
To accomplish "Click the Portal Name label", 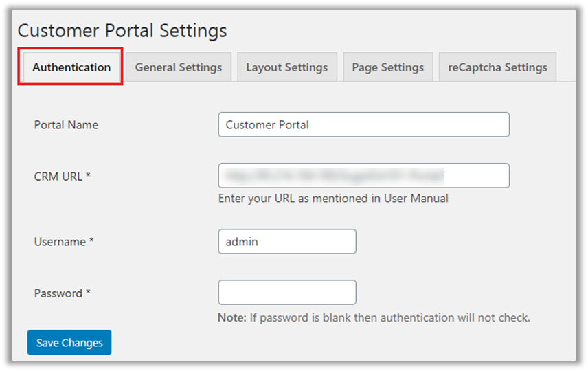I will pos(66,125).
